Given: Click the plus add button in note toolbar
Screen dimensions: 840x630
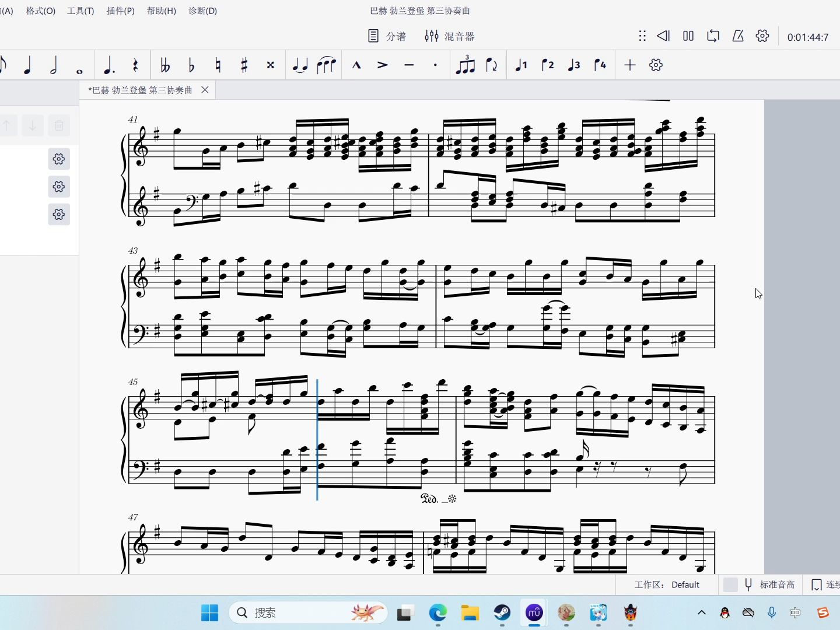Looking at the screenshot, I should (629, 65).
